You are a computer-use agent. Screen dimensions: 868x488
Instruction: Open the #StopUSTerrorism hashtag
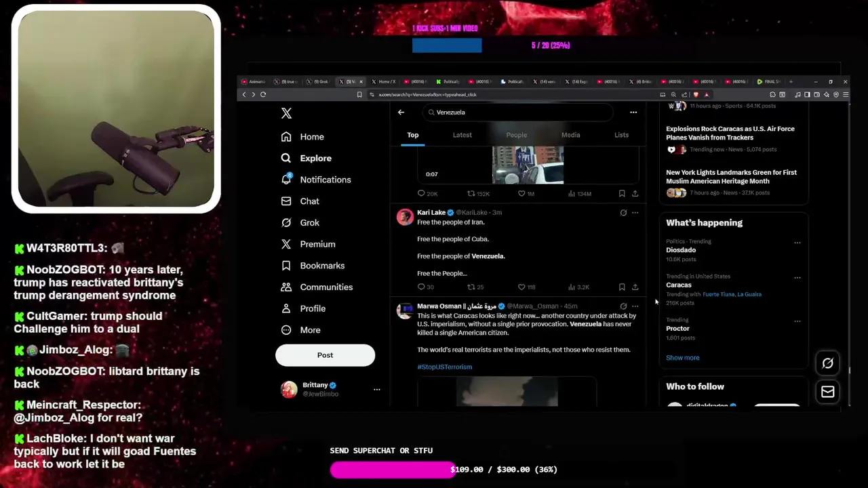coord(444,367)
